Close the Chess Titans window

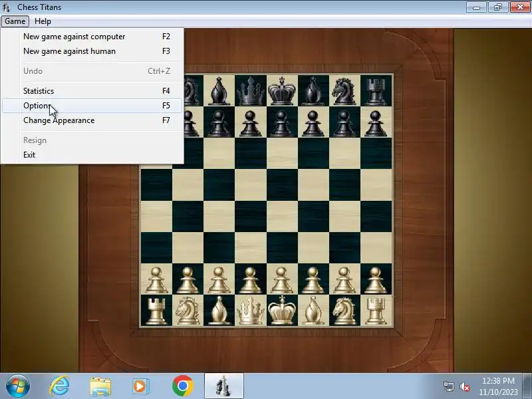pyautogui.click(x=519, y=7)
